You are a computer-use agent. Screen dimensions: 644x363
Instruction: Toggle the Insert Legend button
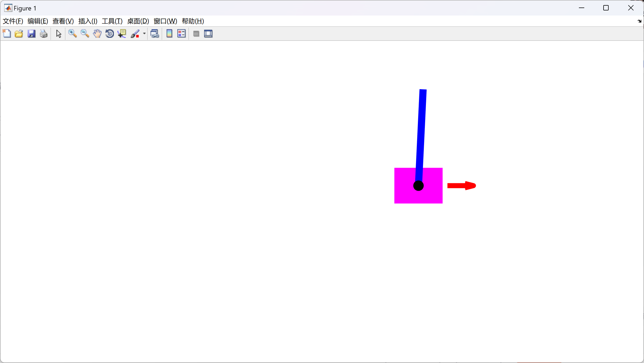click(181, 34)
